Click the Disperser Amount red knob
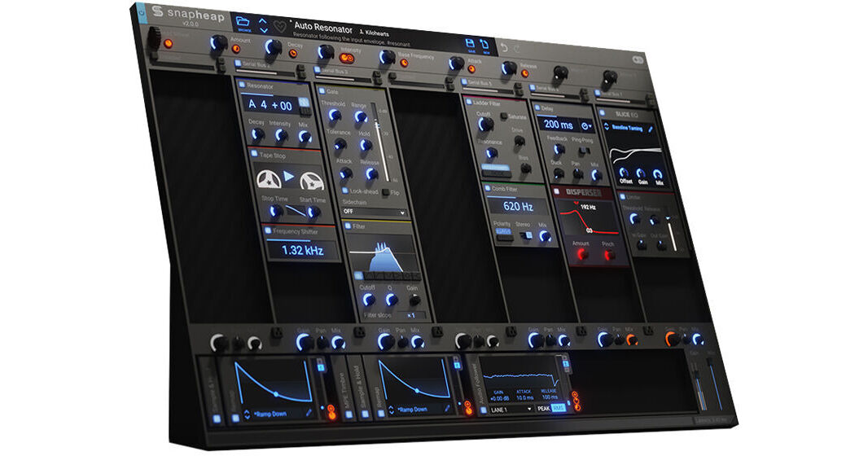The height and width of the screenshot is (456, 868). point(582,255)
